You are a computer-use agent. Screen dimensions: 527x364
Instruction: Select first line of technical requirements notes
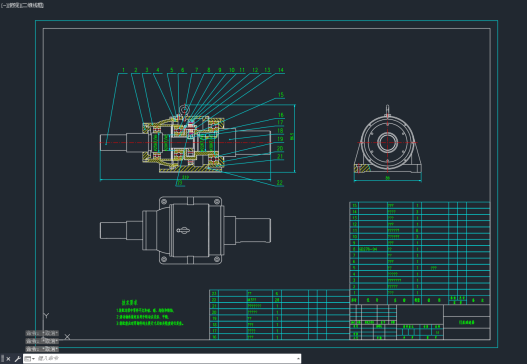click(145, 311)
